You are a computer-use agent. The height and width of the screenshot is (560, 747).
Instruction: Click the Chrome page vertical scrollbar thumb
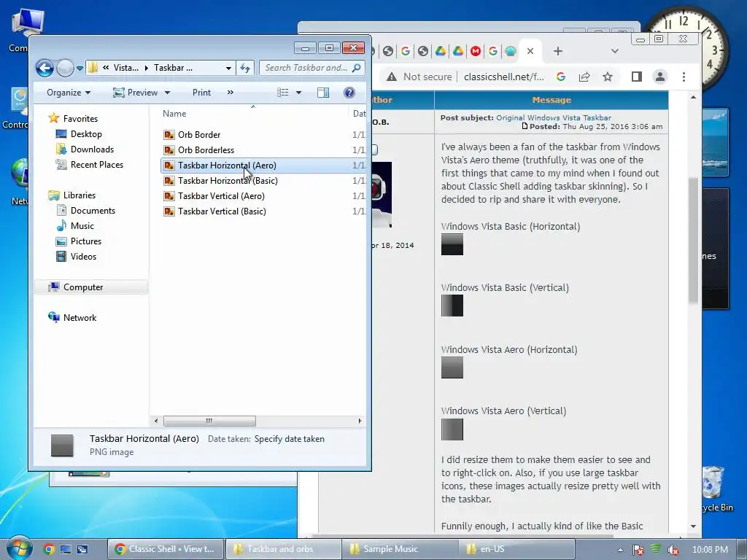(693, 241)
